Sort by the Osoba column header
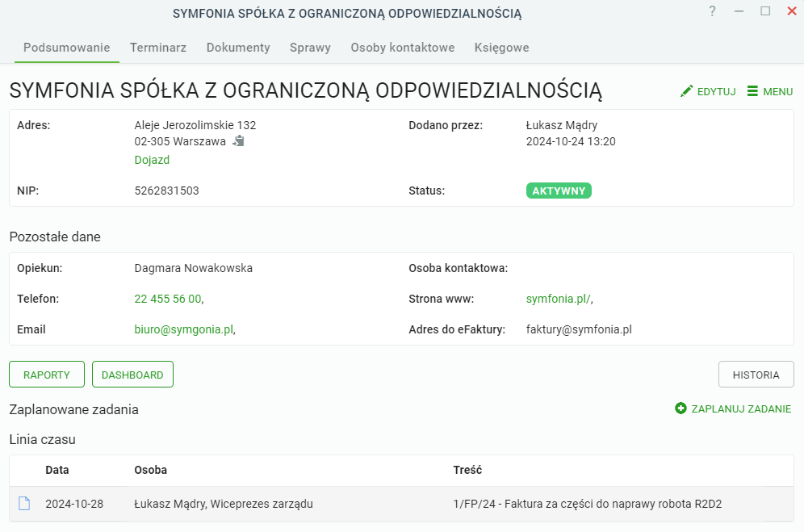804x532 pixels. (x=150, y=470)
